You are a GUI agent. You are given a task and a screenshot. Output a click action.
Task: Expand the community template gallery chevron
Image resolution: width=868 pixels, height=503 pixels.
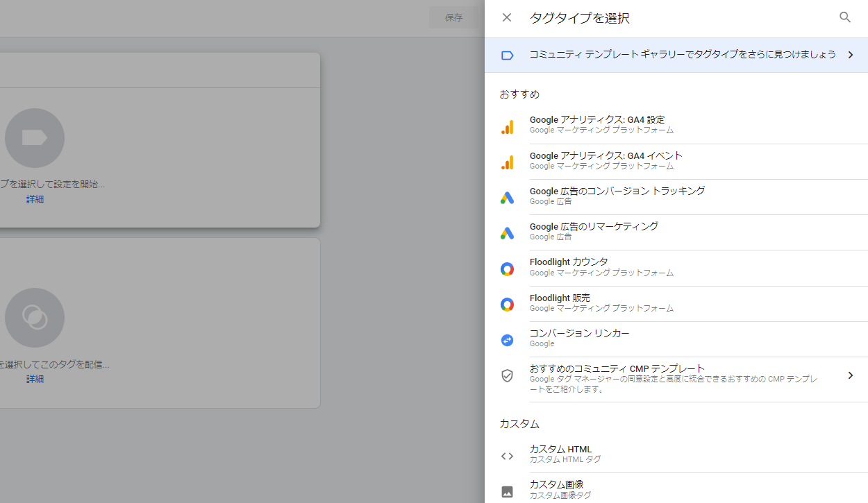point(851,55)
